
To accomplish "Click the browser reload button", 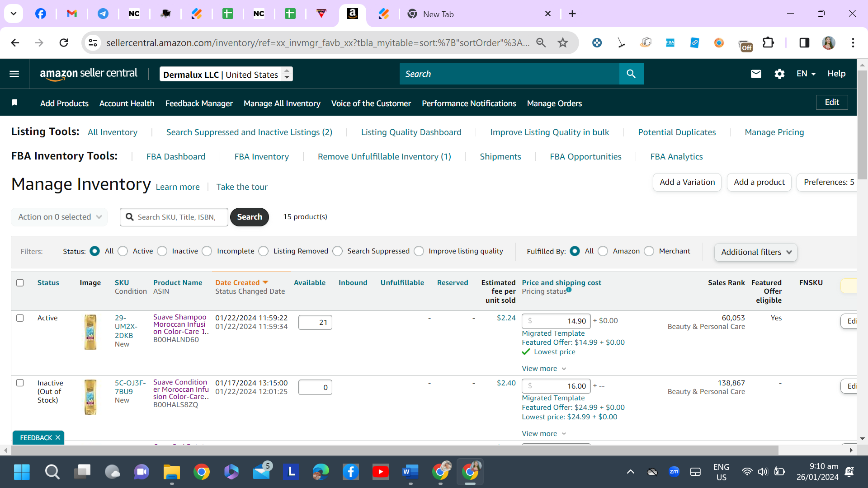I will click(64, 42).
